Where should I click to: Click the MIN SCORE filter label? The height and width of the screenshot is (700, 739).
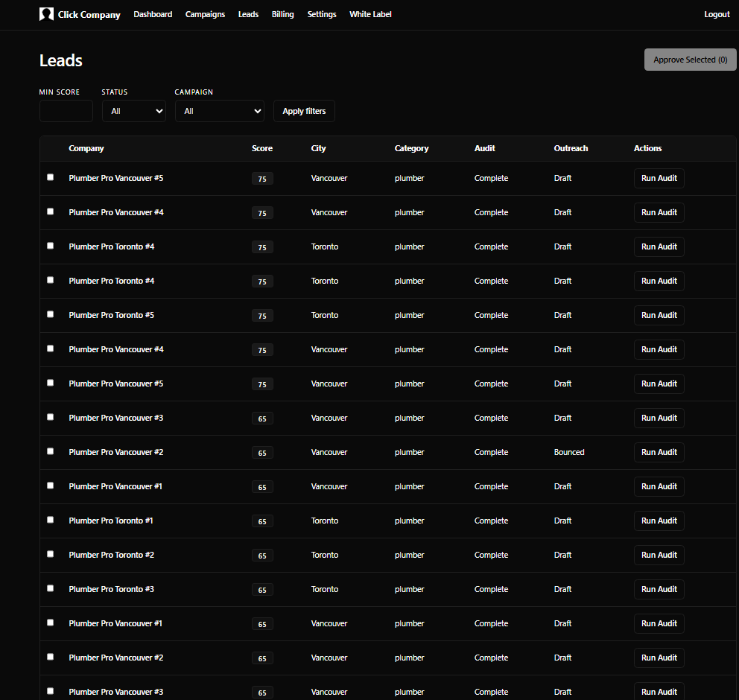point(60,92)
